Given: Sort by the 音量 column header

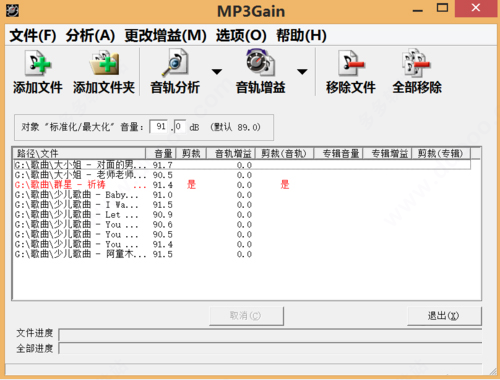Looking at the screenshot, I should click(x=161, y=154).
